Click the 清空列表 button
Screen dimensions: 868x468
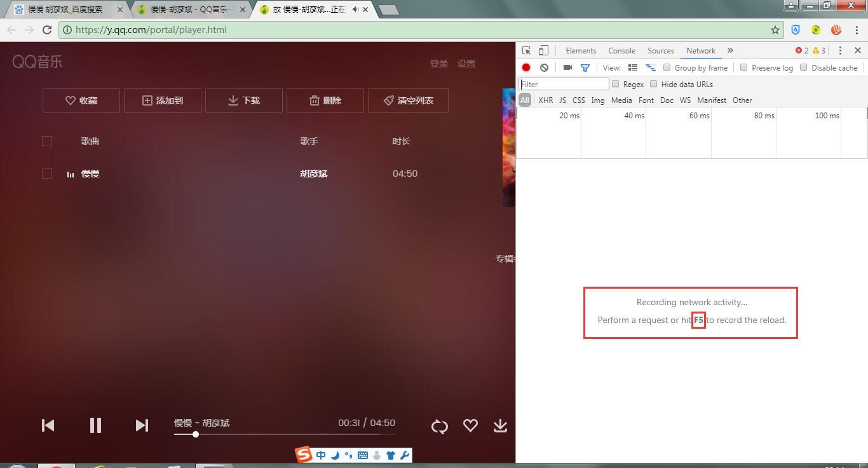[x=408, y=100]
